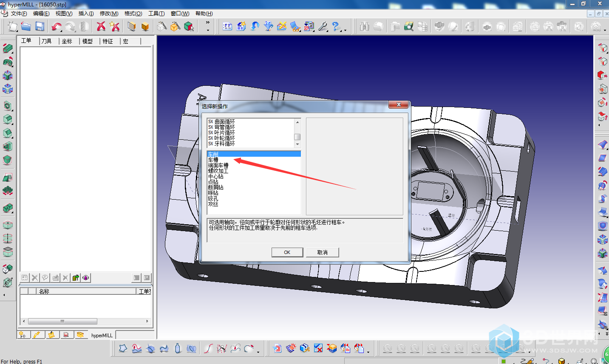The image size is (609, 364).
Task: Click the blue shield icon in right sidebar
Action: [x=602, y=226]
